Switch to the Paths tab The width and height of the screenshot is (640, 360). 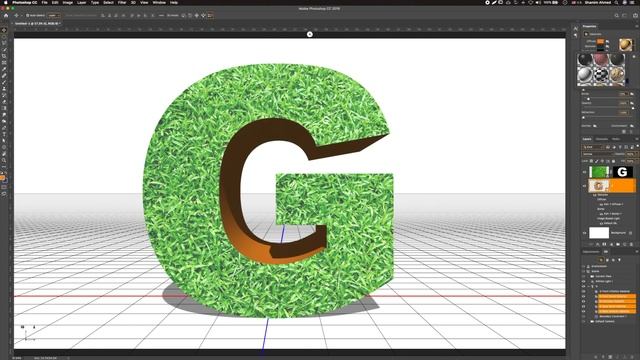(616, 139)
